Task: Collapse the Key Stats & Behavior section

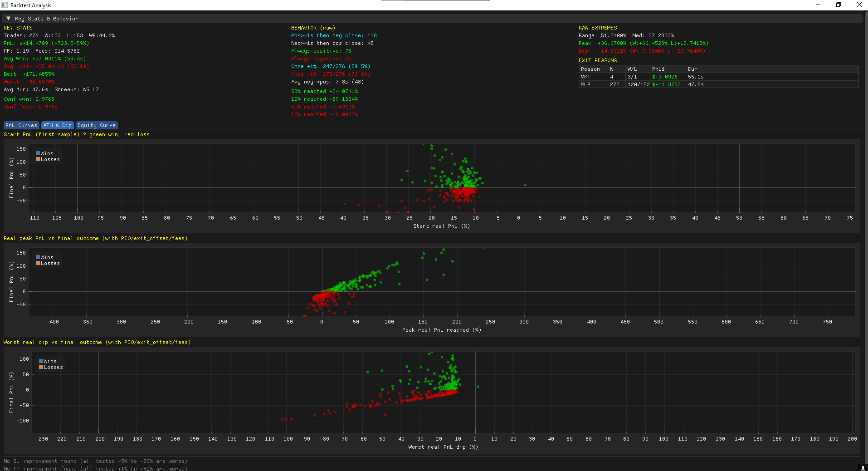Action: point(8,19)
